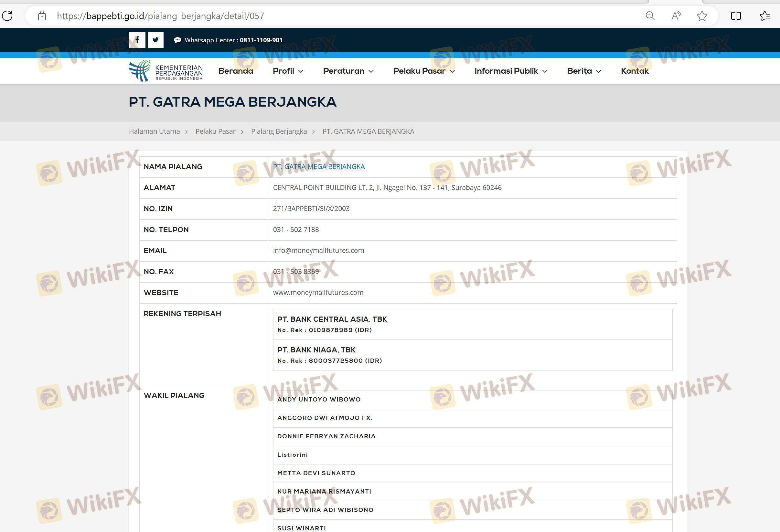Viewport: 780px width, 532px height.
Task: Open the Kontak menu item
Action: click(634, 71)
